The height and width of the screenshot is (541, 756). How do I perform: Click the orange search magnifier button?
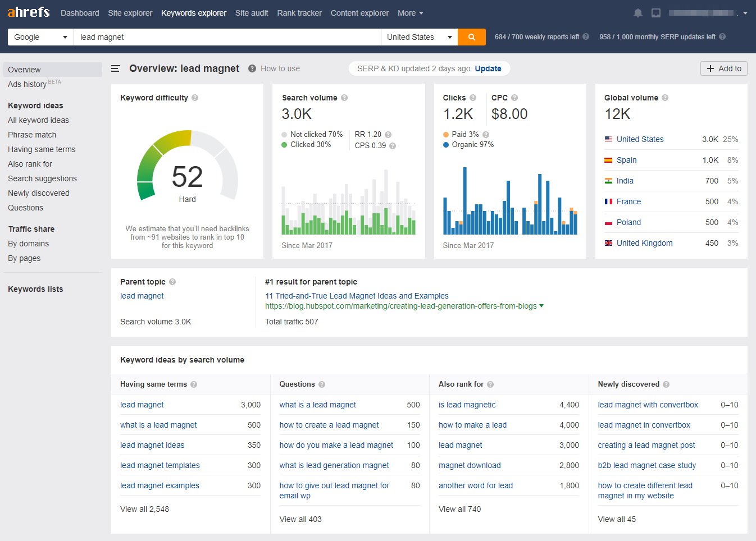[x=472, y=37]
